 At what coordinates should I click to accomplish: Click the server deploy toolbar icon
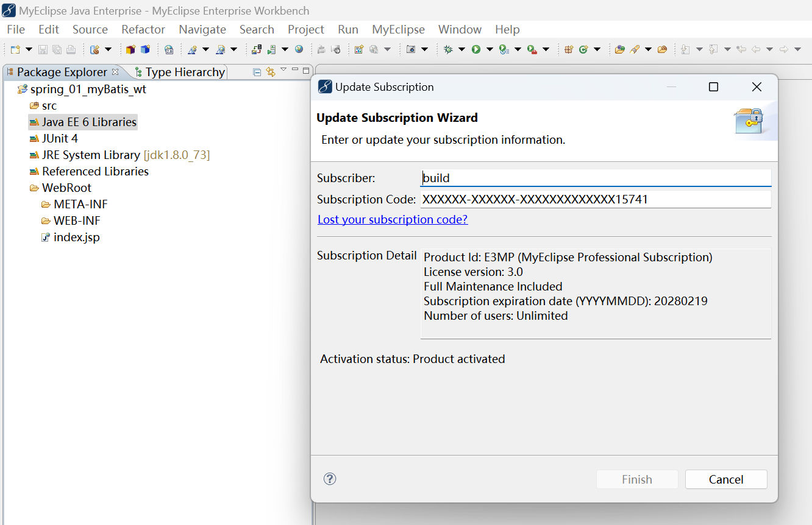pos(257,49)
